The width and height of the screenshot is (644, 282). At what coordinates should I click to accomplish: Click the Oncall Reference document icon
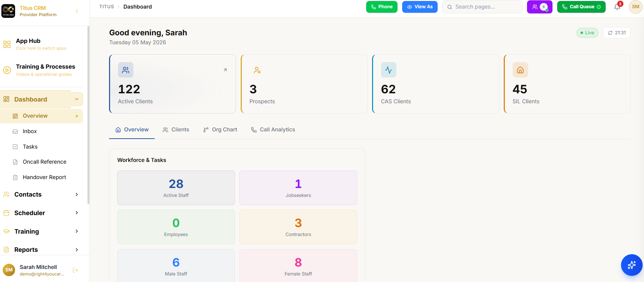tap(15, 162)
